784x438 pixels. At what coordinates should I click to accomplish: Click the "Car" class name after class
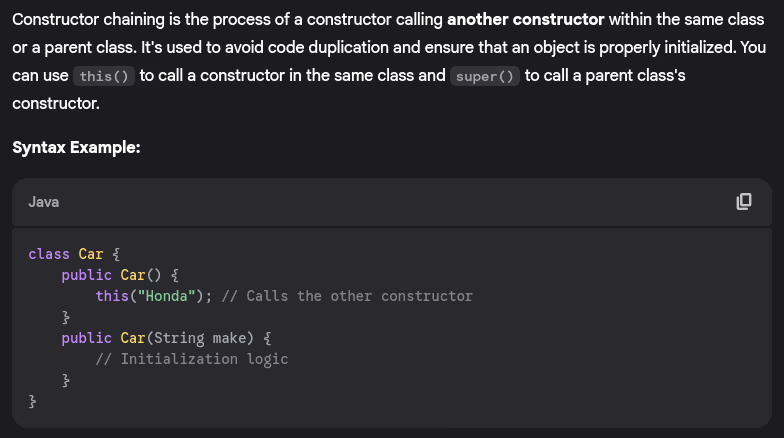pos(91,254)
